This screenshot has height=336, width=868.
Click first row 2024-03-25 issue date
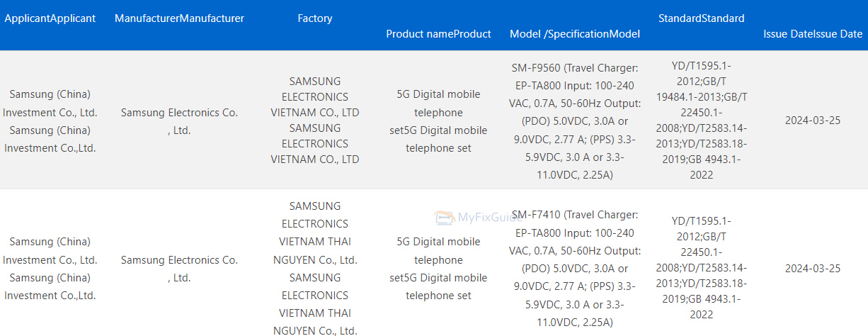click(x=812, y=121)
